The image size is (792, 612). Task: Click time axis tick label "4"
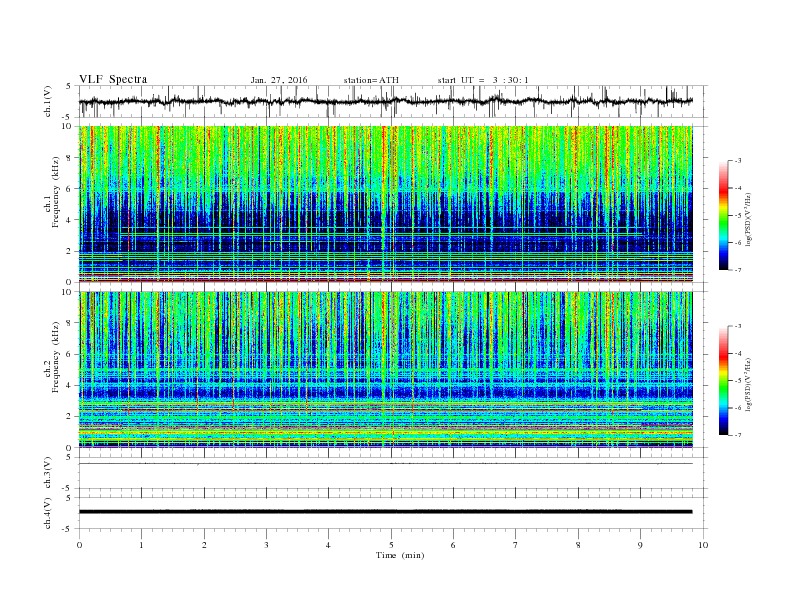tap(328, 545)
